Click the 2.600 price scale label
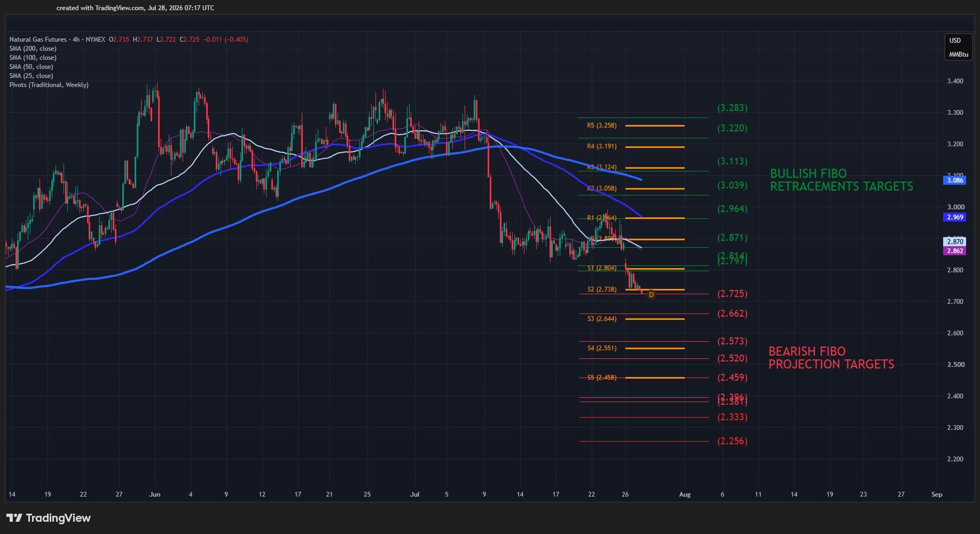980x534 pixels. pyautogui.click(x=955, y=333)
